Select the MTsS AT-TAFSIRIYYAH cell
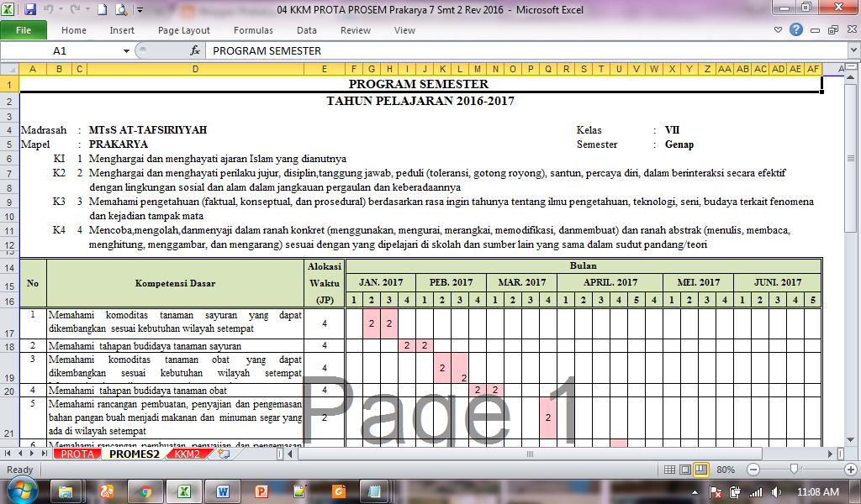The width and height of the screenshot is (861, 504). pyautogui.click(x=148, y=130)
